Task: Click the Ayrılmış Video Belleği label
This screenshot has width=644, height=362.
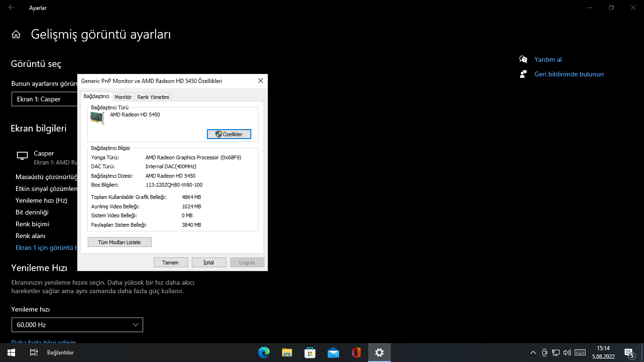Action: click(115, 206)
